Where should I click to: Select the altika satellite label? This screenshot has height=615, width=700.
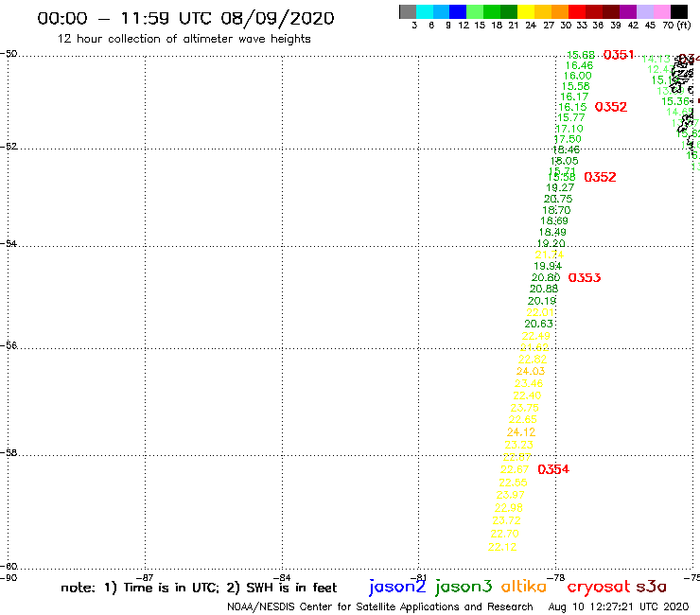523,587
